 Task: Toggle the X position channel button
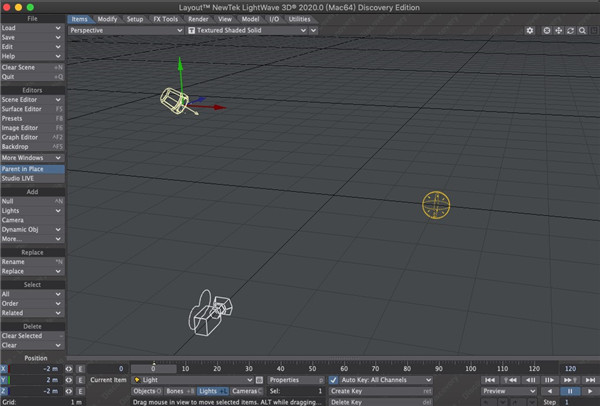click(x=4, y=369)
